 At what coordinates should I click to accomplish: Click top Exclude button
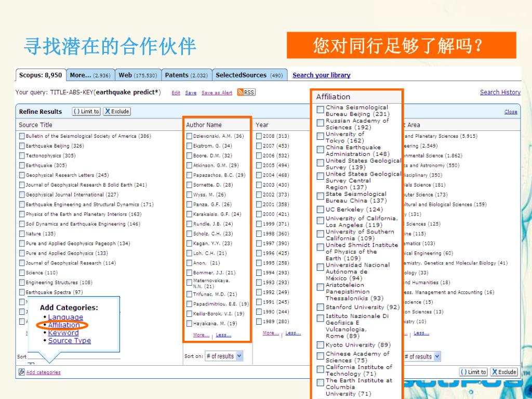117,111
